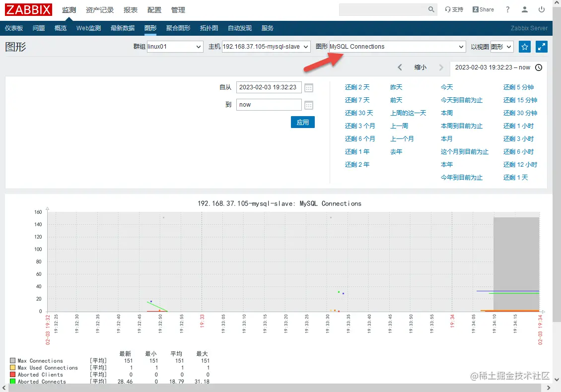Open the 主机 host dropdown
This screenshot has height=392, width=561.
pos(266,47)
